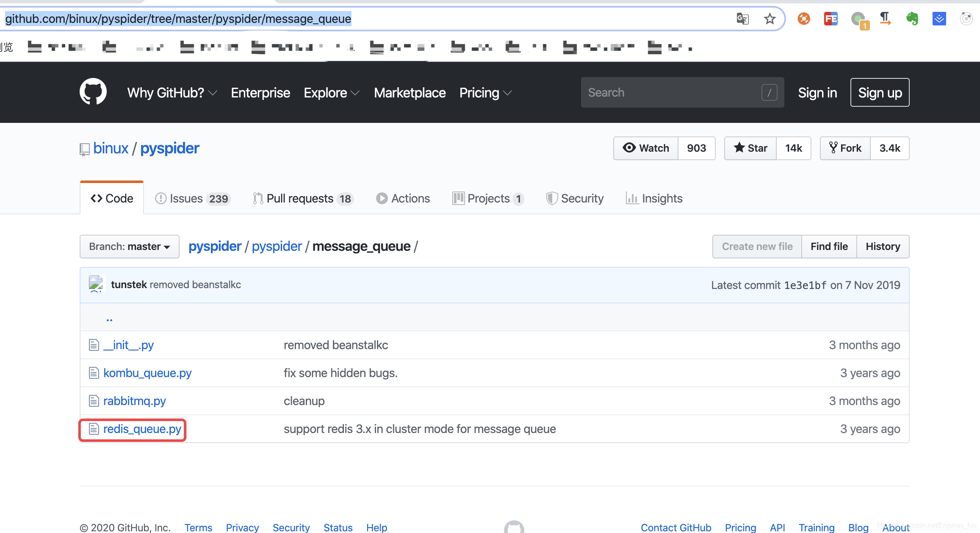Open the rabbitmq.py file
This screenshot has height=533, width=980.
pos(135,401)
